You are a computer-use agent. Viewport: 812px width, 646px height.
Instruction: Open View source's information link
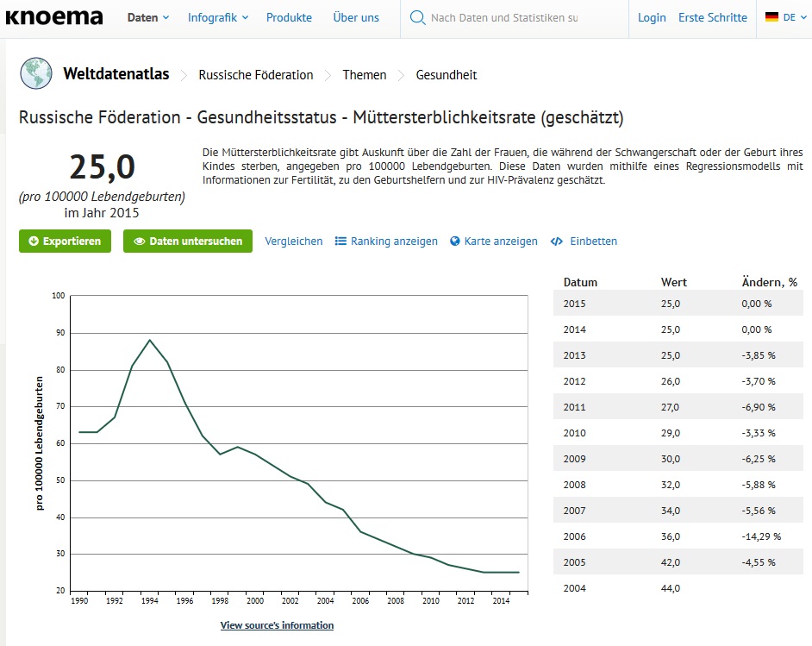point(277,625)
